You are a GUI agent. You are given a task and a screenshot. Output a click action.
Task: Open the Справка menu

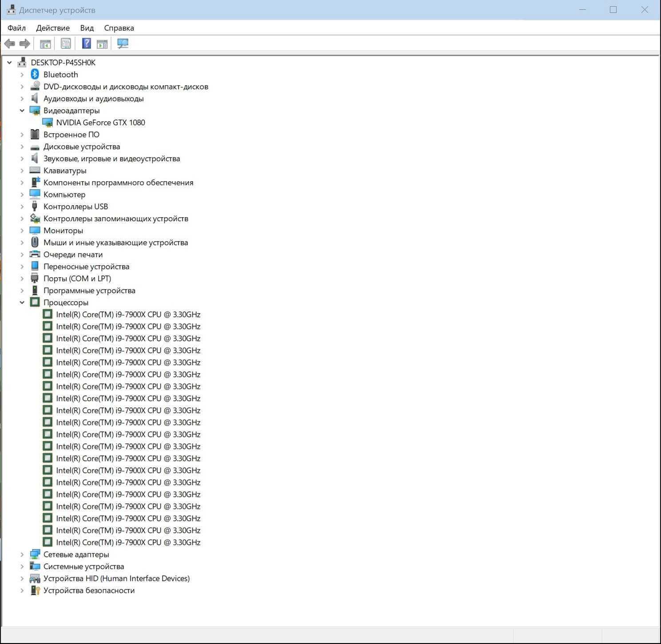pos(119,28)
